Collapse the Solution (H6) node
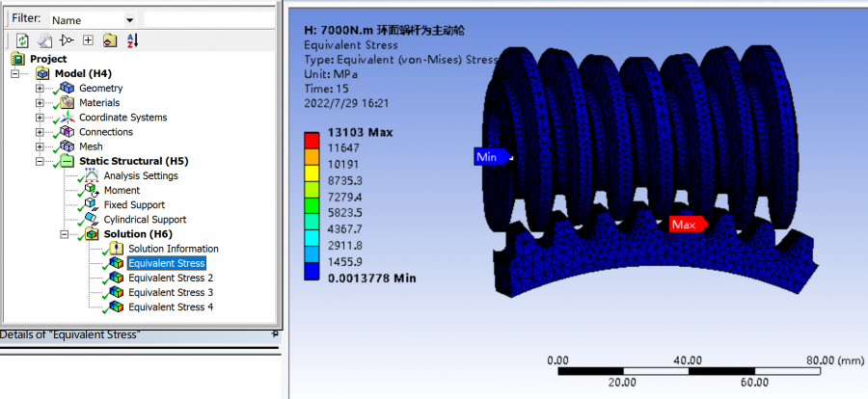Image resolution: width=868 pixels, height=399 pixels. point(65,234)
